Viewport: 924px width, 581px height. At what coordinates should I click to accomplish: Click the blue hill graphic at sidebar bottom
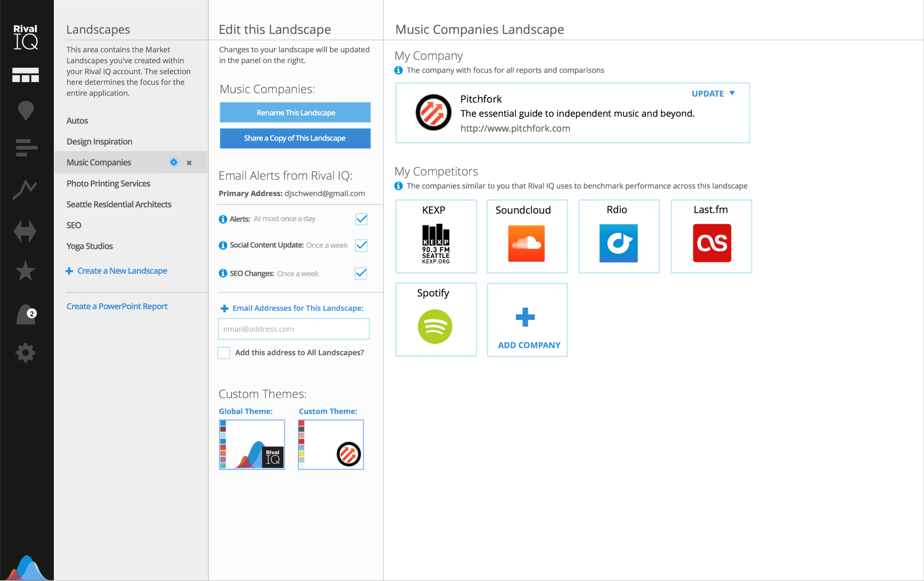(27, 568)
